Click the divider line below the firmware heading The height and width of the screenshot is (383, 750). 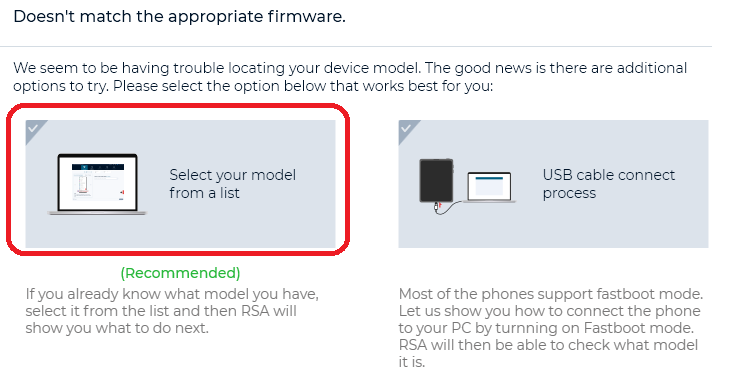click(x=356, y=46)
